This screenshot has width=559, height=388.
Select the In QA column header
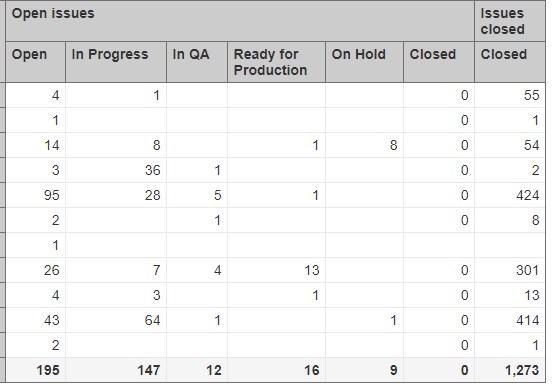197,62
